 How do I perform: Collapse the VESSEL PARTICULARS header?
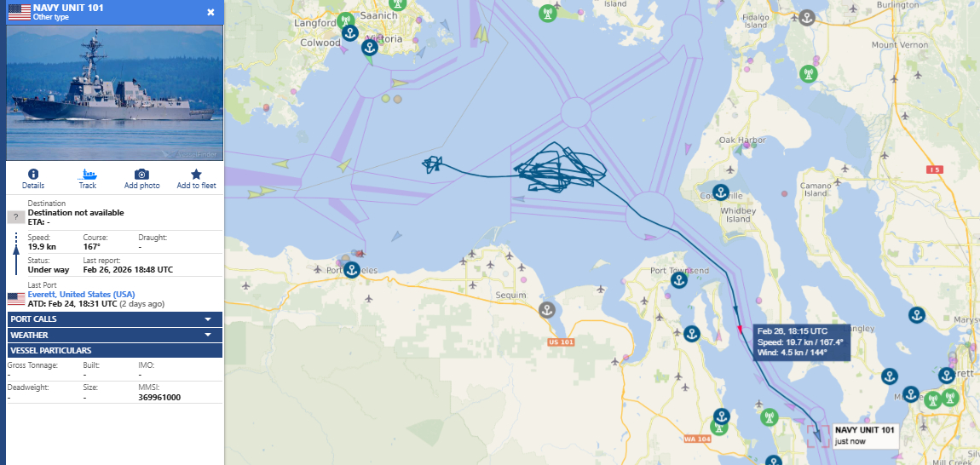point(114,351)
